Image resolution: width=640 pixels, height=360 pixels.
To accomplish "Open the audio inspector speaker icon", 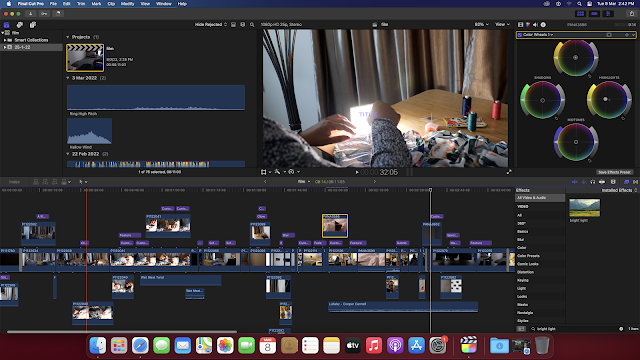I will click(536, 25).
